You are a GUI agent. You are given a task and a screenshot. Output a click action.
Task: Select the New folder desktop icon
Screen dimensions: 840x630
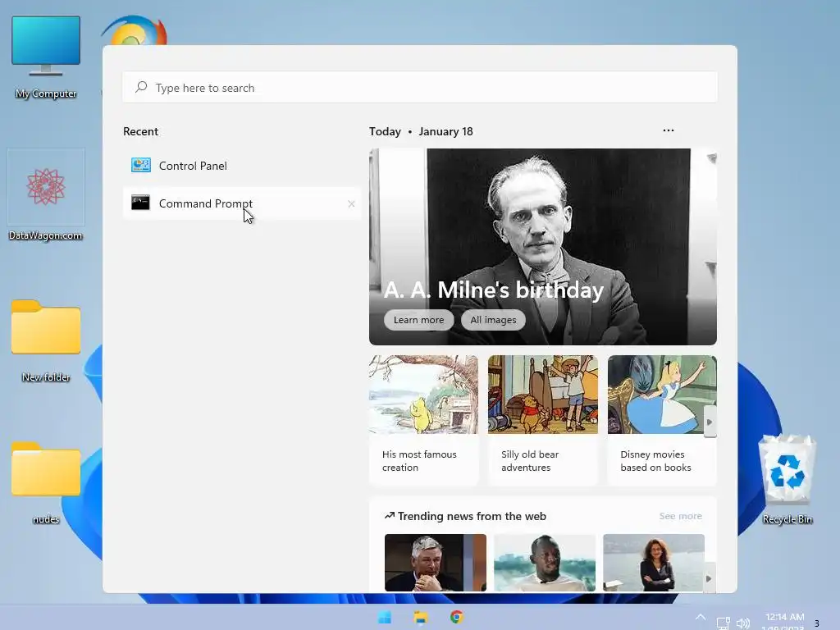(x=46, y=340)
